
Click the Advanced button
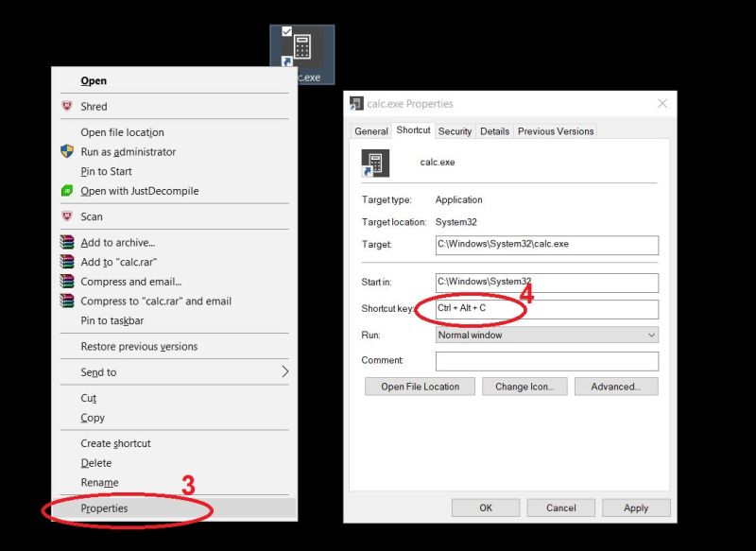(x=616, y=387)
